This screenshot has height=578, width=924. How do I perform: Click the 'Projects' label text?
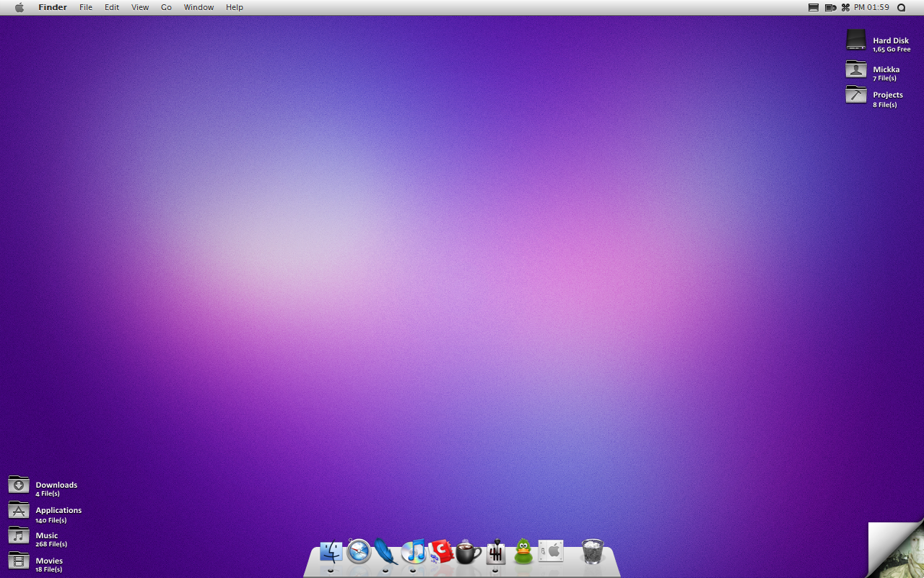pos(888,95)
